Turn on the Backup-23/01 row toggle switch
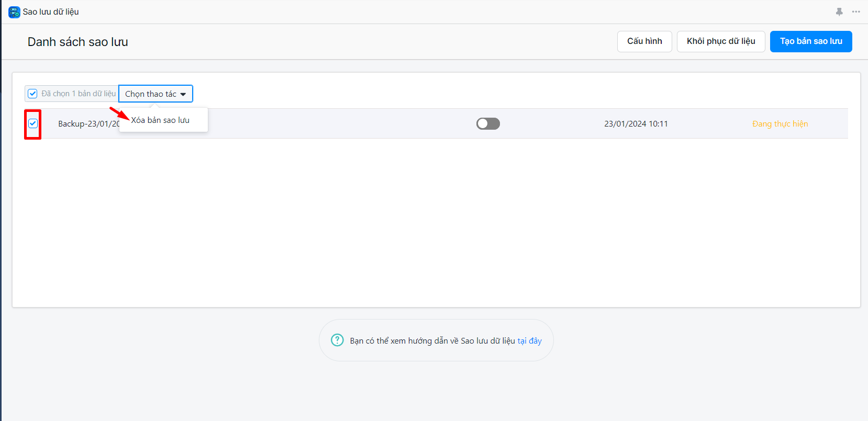868x421 pixels. (488, 123)
